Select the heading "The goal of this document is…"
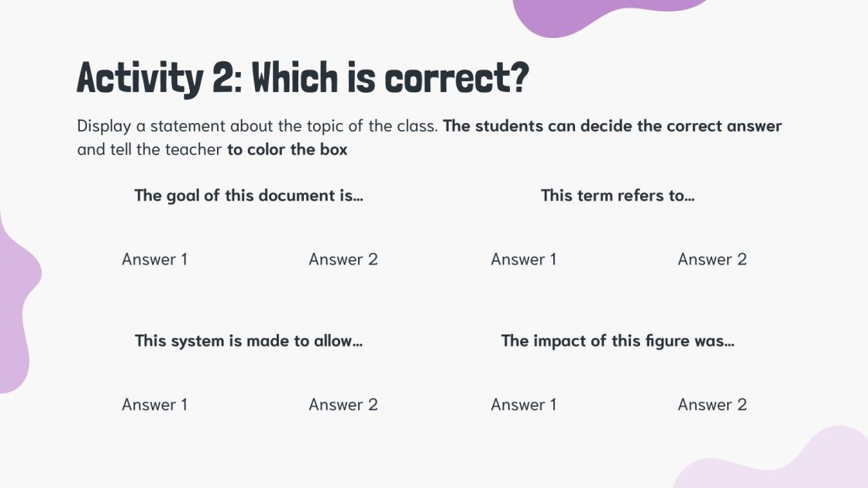Screen dimensions: 868x488 pyautogui.click(x=249, y=195)
